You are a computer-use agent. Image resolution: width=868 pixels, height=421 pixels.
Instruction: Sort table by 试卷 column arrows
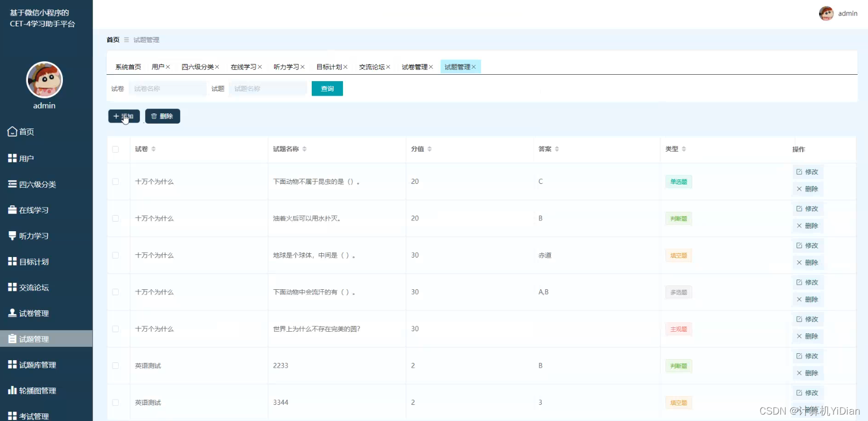(153, 149)
